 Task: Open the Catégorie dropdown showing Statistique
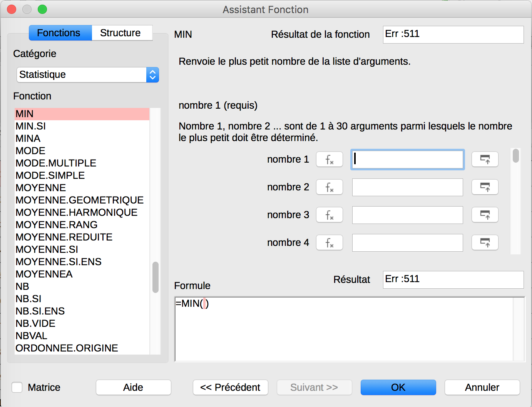(x=88, y=75)
